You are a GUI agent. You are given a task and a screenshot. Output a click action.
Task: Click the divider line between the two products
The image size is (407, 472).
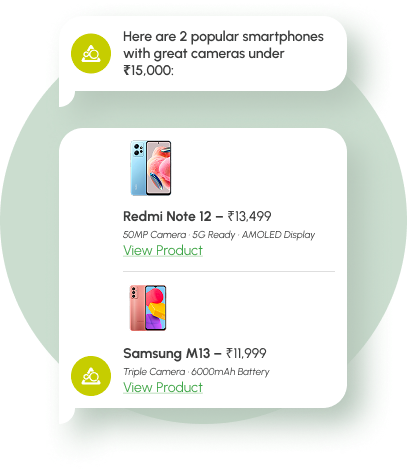[229, 271]
